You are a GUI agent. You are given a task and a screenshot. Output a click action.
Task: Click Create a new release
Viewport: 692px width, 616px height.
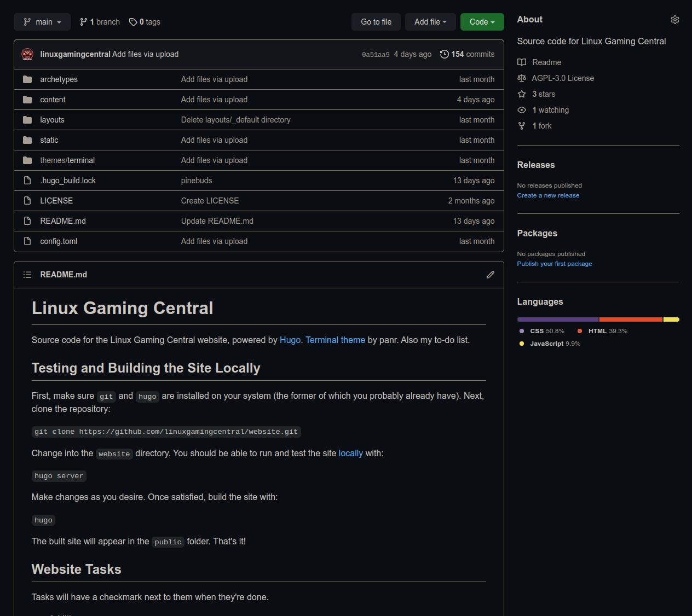(x=548, y=195)
